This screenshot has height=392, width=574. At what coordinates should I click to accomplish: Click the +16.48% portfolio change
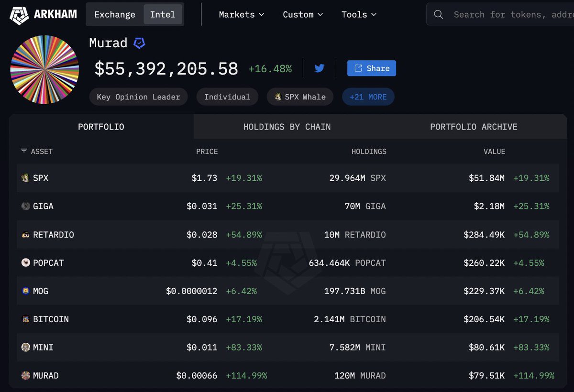point(270,69)
